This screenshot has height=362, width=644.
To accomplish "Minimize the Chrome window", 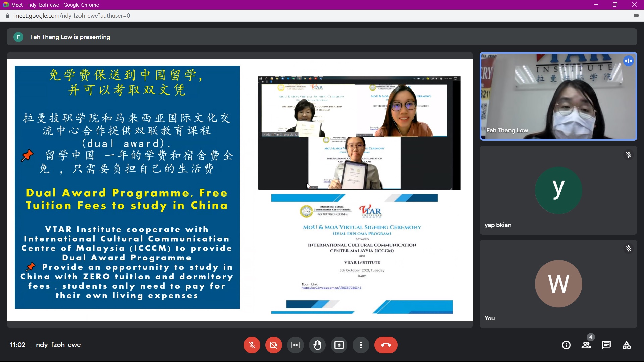I will pos(596,5).
